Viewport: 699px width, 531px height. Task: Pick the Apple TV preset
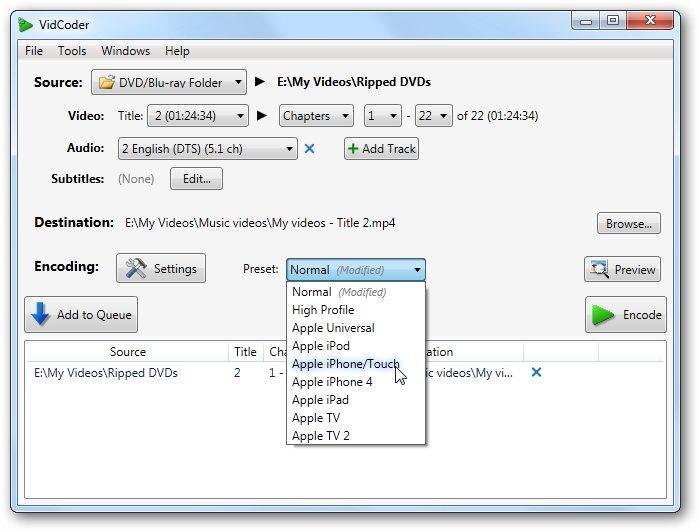point(356,418)
